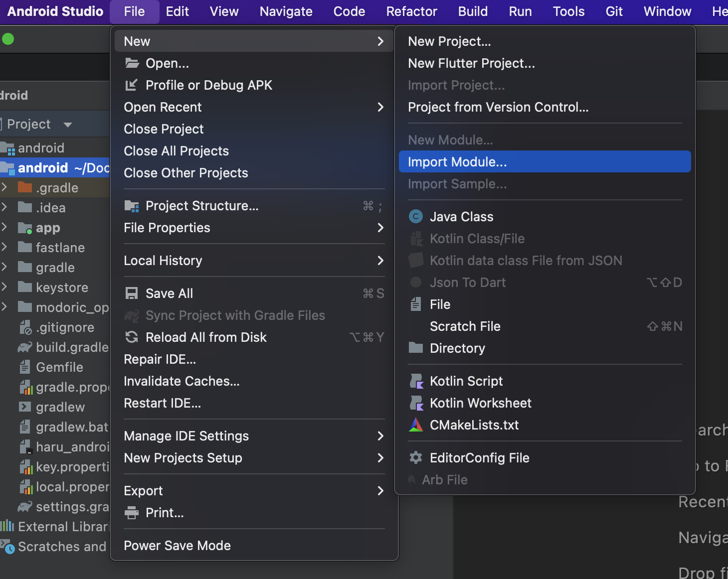The image size is (728, 579).
Task: Open the Git menu
Action: click(614, 11)
